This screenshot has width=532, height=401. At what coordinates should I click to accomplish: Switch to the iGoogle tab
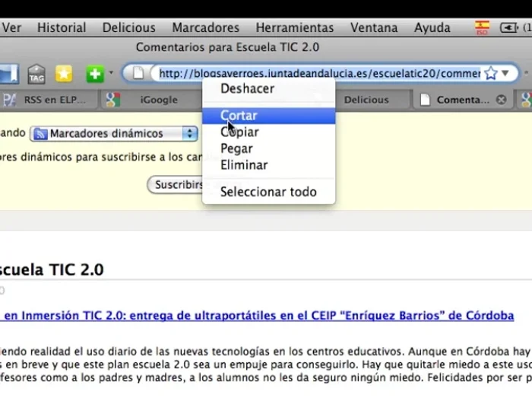(x=151, y=100)
